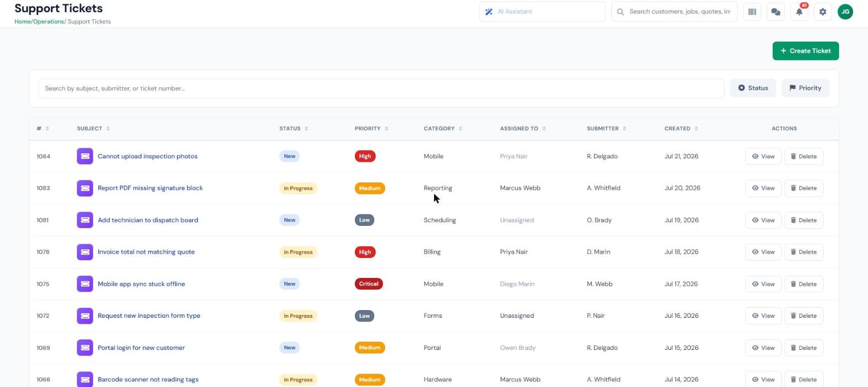Open Invoice total not matching quote link
This screenshot has width=868, height=387.
(x=146, y=252)
